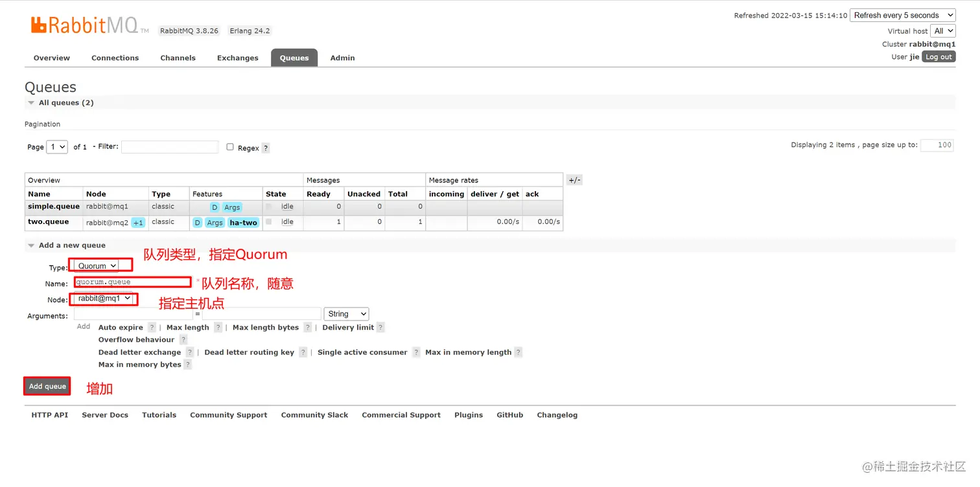
Task: Open help for Max in memory bytes
Action: tap(187, 365)
